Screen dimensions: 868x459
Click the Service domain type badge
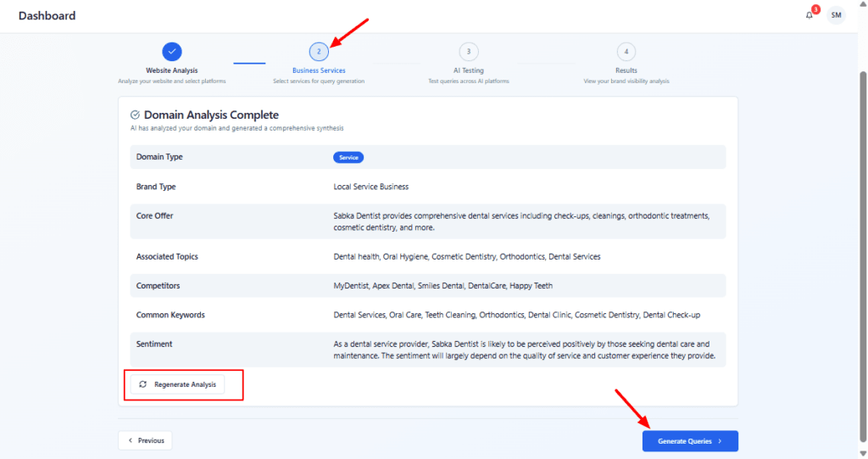tap(348, 157)
